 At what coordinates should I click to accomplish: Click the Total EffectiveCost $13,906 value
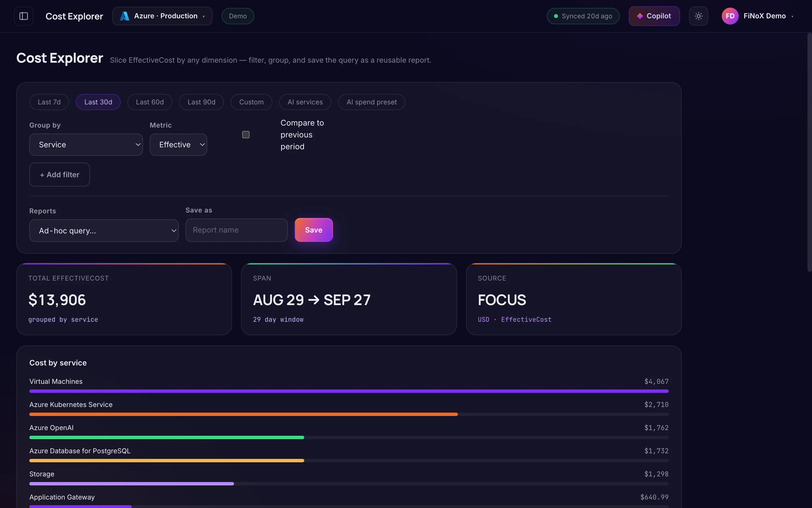pos(58,300)
